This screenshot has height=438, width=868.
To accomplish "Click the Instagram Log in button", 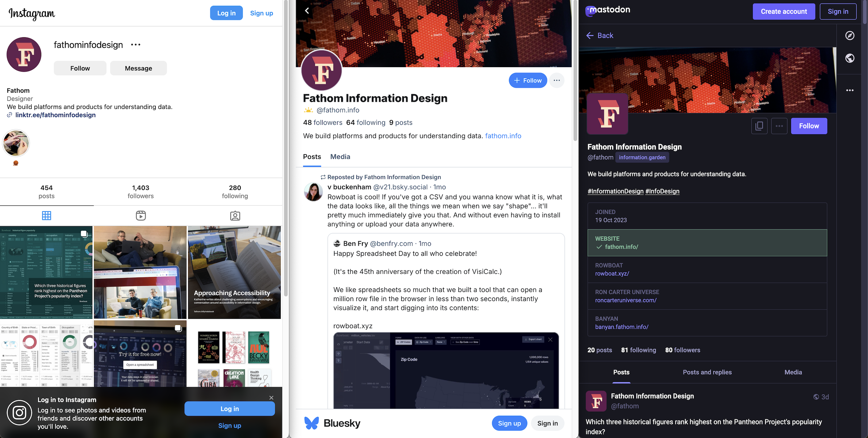I will [x=226, y=12].
